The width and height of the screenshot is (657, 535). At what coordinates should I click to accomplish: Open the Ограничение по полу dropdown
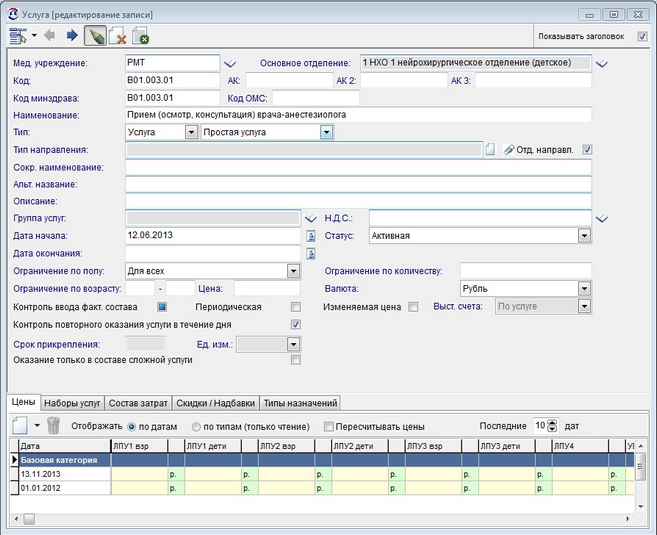[x=293, y=271]
